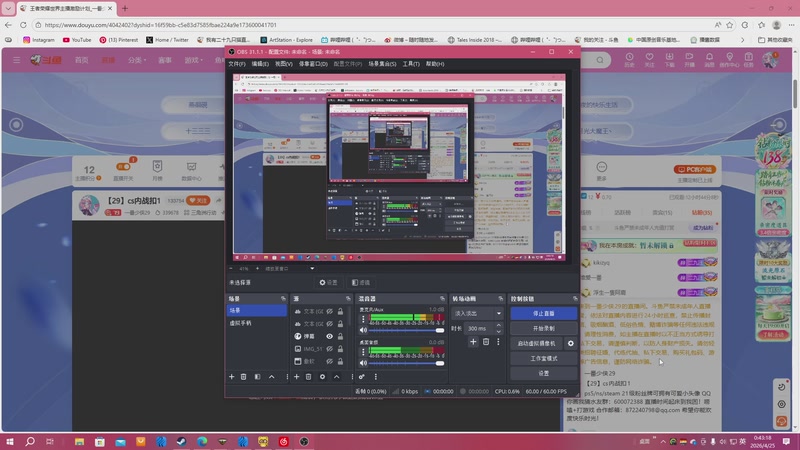Screen dimensions: 800x450
Task: Click 开始录制 to start recording
Action: (544, 329)
